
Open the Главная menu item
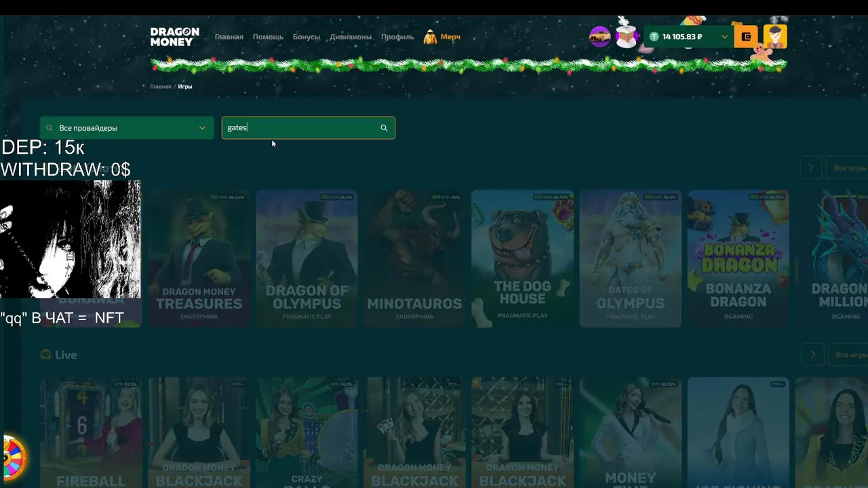[x=229, y=37]
